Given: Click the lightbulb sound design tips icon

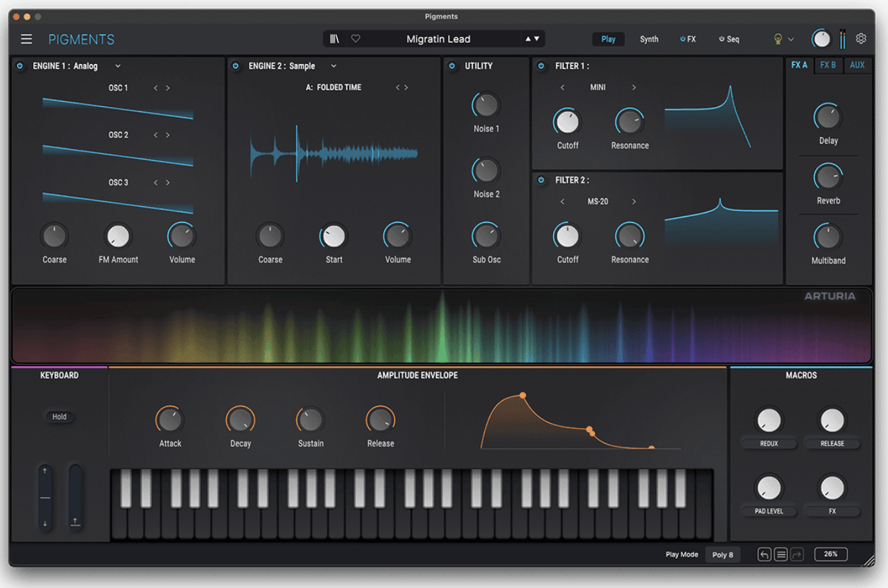Looking at the screenshot, I should (778, 39).
